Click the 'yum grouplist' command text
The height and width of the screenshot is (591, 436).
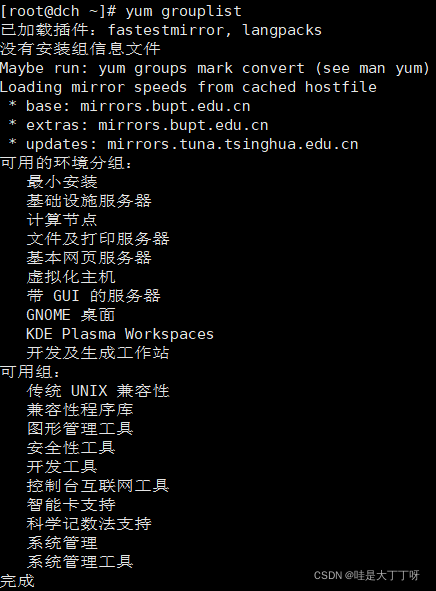183,11
